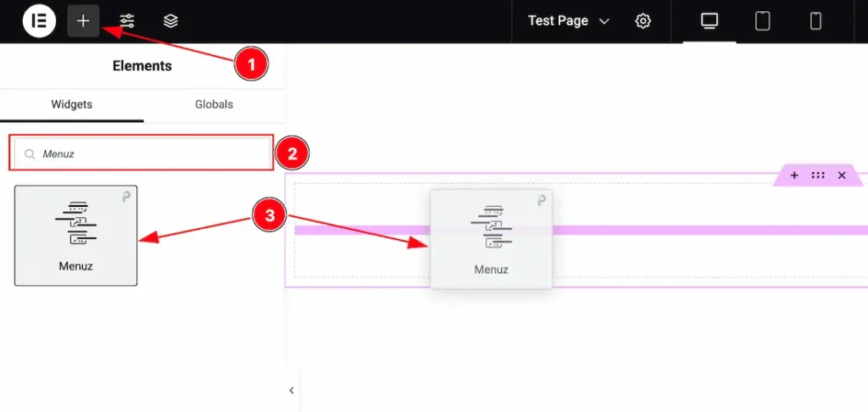868x412 pixels.
Task: Open the Elementor logo menu
Action: pos(38,21)
